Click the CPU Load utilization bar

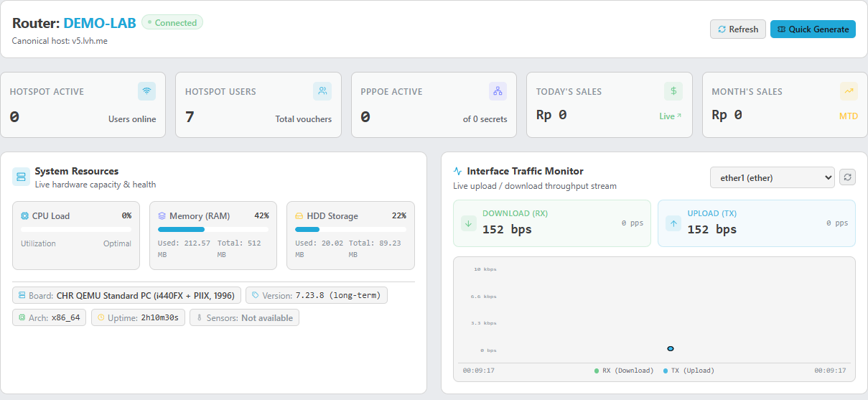pos(76,230)
